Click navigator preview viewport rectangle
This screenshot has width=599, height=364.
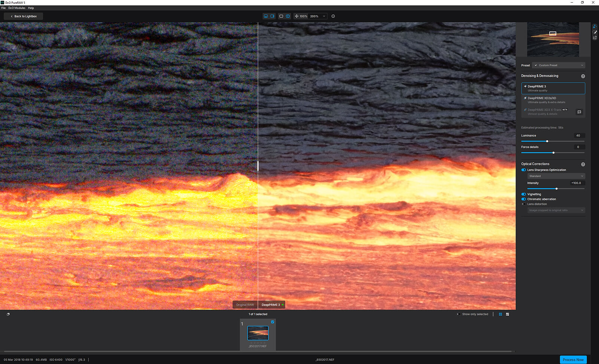point(553,33)
